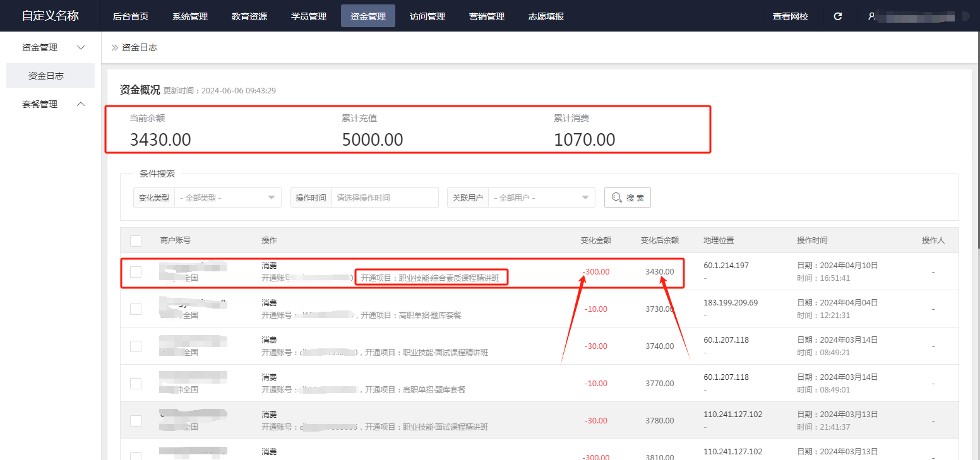The image size is (980, 460).
Task: Click the 商户账号 column header
Action: (x=176, y=240)
